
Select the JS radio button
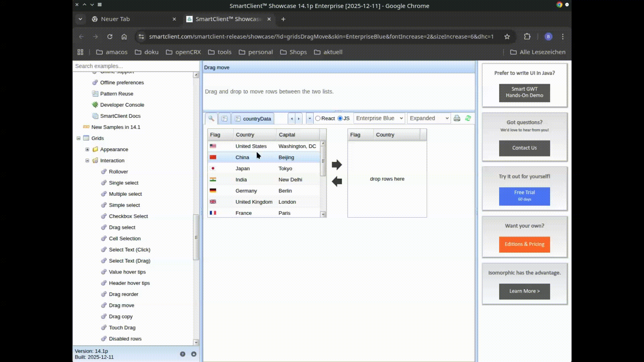(340, 118)
